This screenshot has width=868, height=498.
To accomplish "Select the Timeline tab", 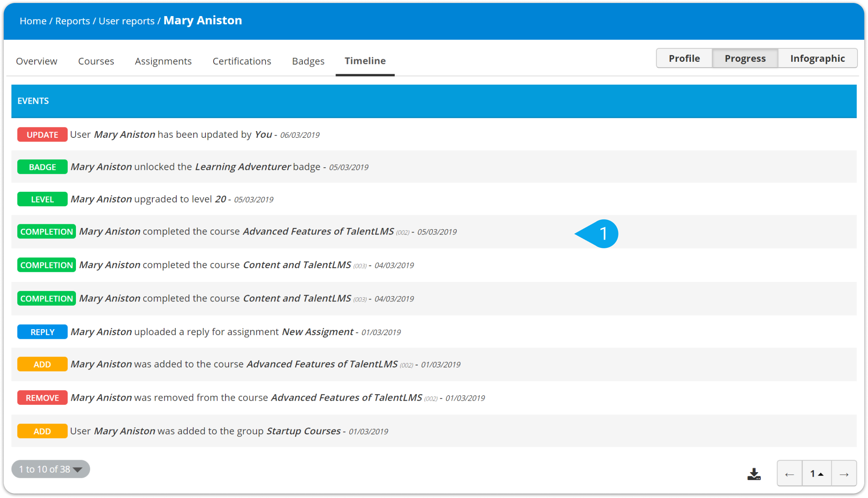I will [x=365, y=61].
